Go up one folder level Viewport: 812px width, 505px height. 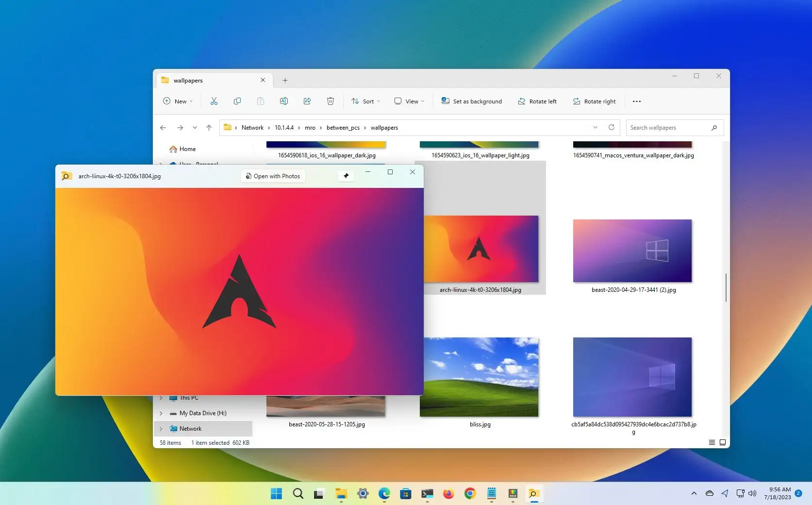209,127
